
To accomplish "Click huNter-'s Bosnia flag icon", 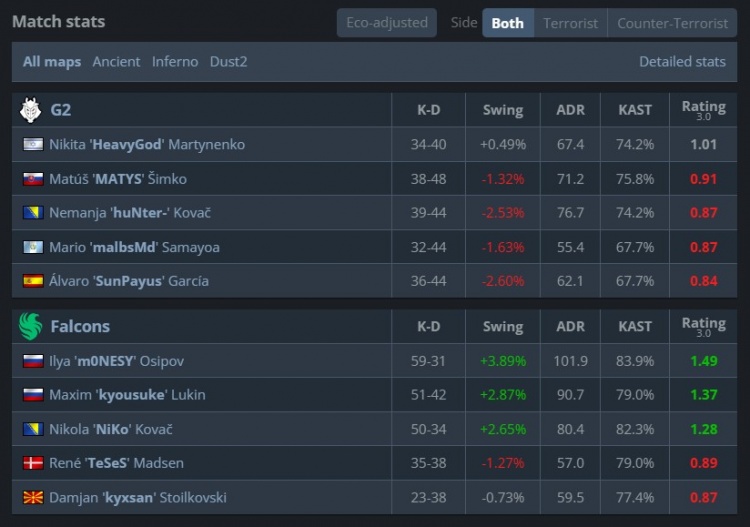I will tap(33, 213).
